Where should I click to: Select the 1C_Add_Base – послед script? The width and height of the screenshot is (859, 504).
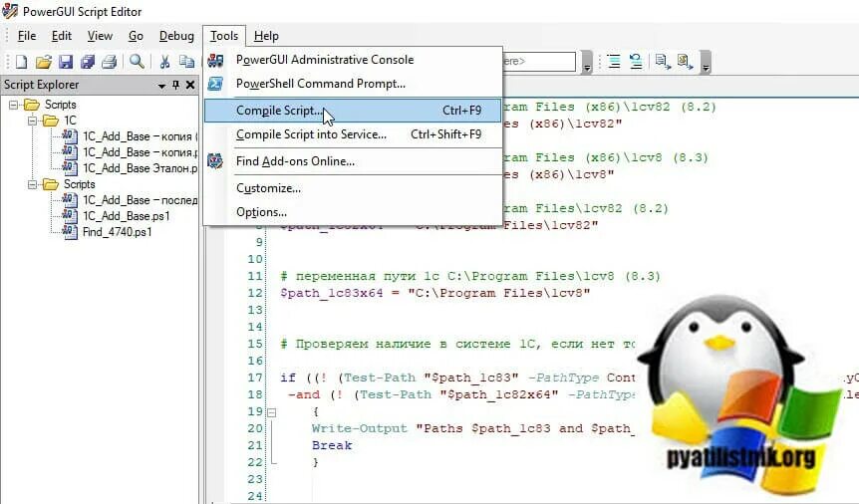140,200
